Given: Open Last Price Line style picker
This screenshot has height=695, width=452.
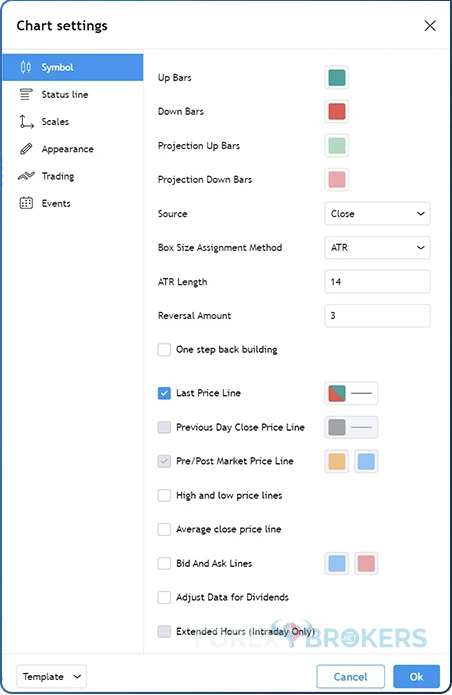Looking at the screenshot, I should [x=351, y=393].
